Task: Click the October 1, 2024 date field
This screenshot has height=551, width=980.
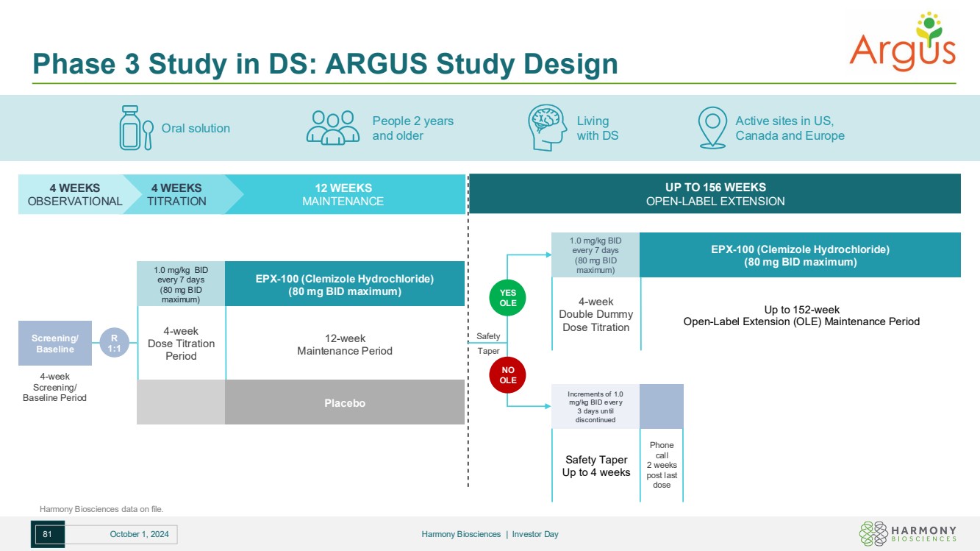Action: tap(139, 534)
